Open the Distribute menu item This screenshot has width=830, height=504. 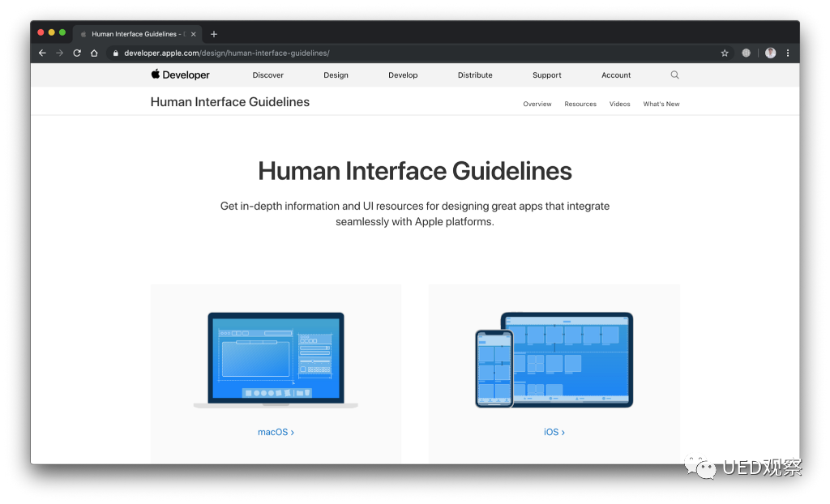click(x=475, y=75)
